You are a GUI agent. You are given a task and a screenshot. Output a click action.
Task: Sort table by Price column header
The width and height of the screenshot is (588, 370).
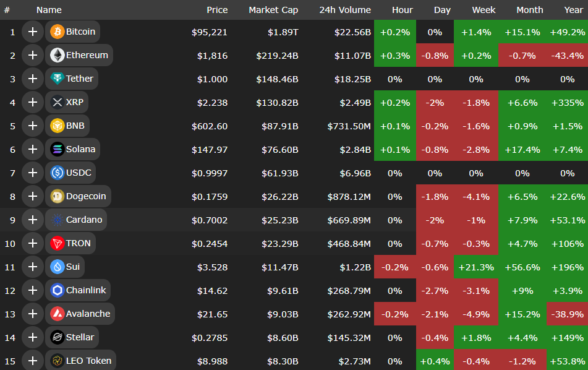tap(217, 10)
